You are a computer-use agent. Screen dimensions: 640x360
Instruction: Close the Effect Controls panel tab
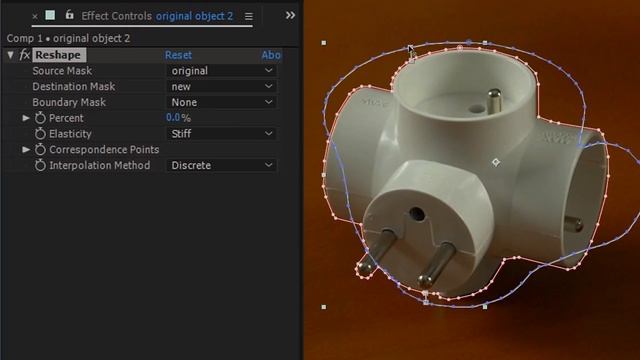[35, 16]
